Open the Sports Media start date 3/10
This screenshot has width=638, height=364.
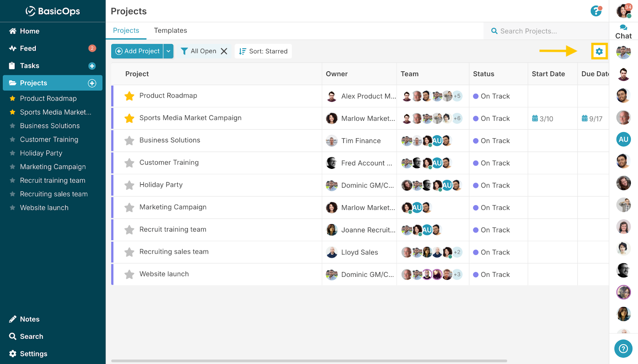click(x=543, y=119)
